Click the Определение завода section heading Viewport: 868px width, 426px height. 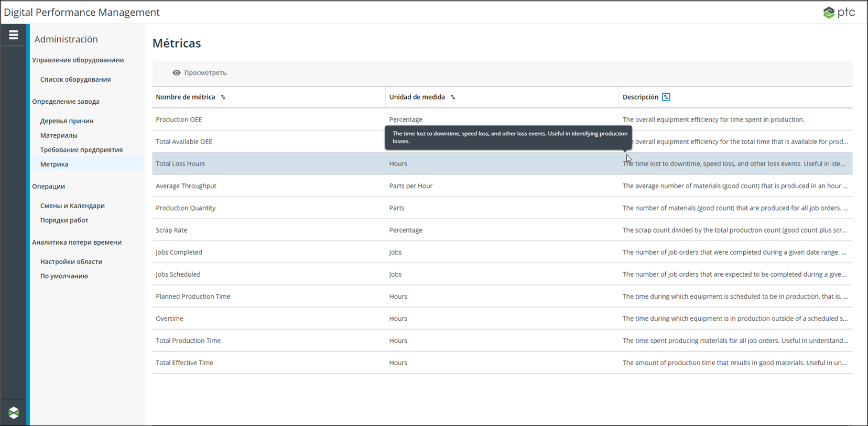tap(66, 102)
